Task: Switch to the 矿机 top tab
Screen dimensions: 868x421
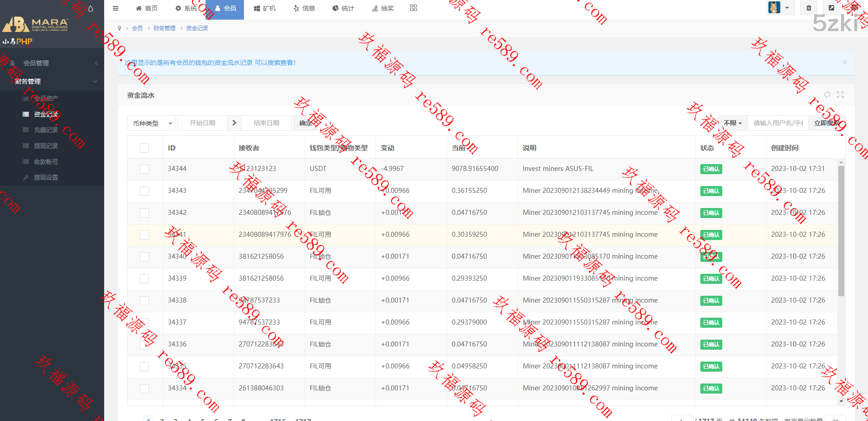Action: (x=265, y=8)
